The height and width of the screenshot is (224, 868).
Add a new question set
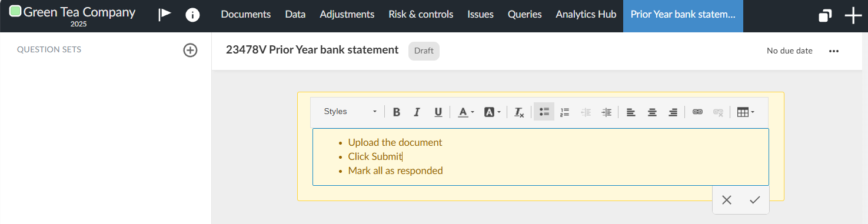[190, 50]
